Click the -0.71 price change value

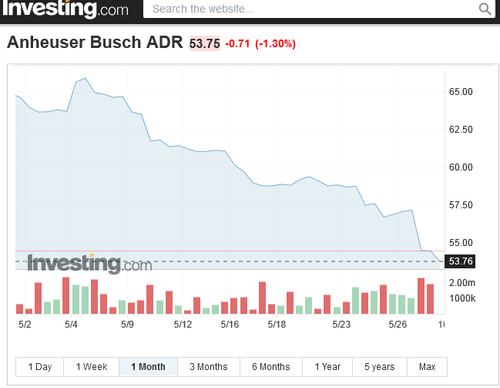pos(237,44)
